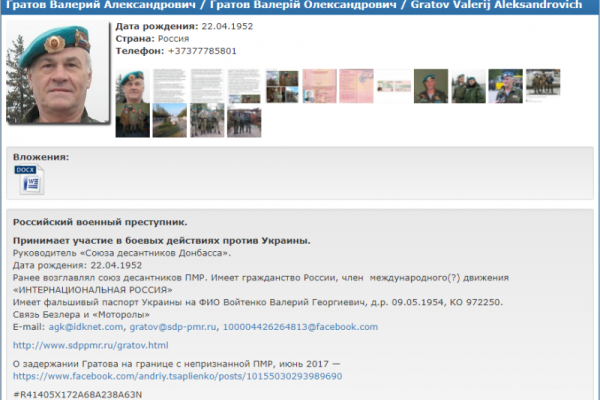Click the Телефон +37377785801 line
The width and height of the screenshot is (600, 400).
point(176,51)
